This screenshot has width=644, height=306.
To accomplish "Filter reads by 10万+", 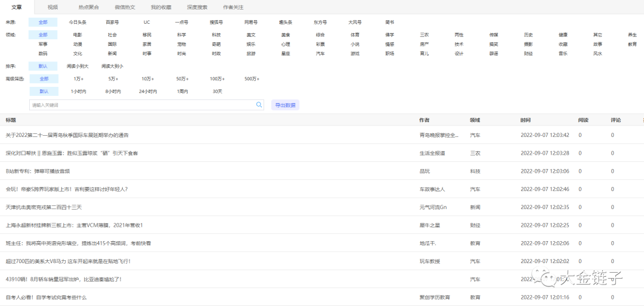I will [x=147, y=79].
